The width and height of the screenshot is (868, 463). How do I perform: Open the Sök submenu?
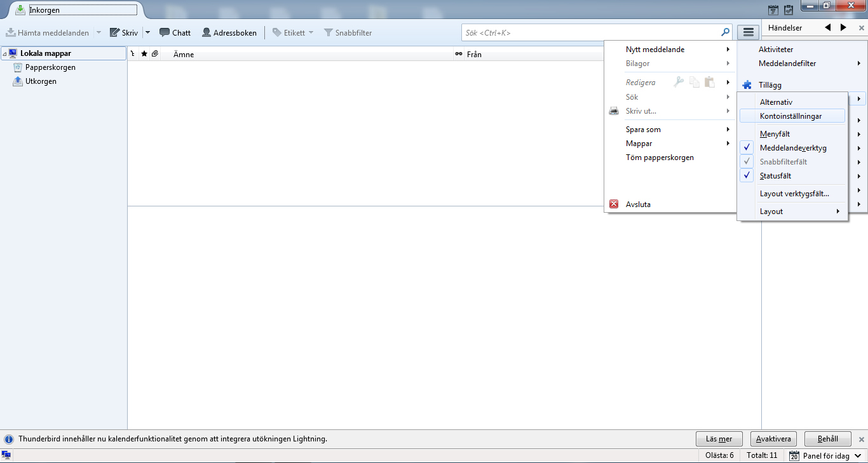point(670,97)
